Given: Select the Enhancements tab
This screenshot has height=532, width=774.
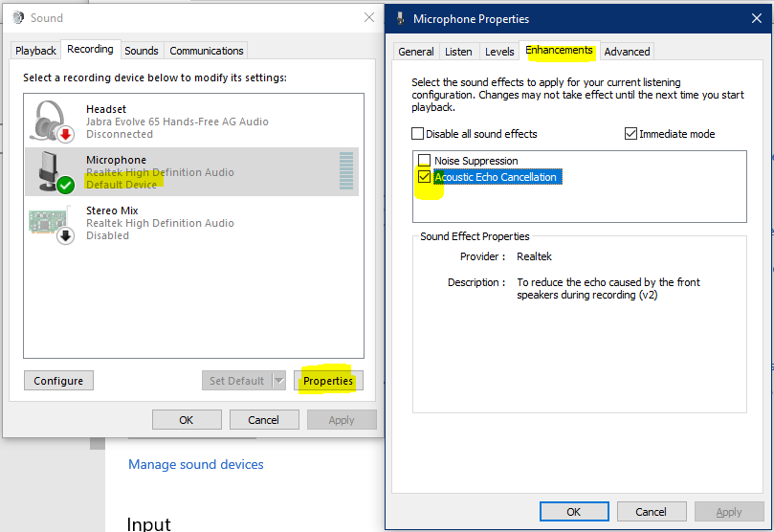Looking at the screenshot, I should 560,51.
